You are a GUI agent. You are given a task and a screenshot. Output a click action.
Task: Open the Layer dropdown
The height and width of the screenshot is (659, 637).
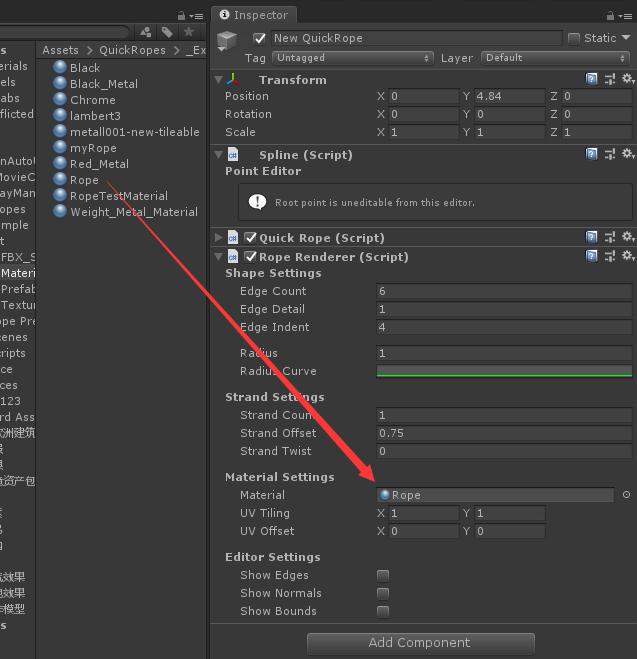555,58
